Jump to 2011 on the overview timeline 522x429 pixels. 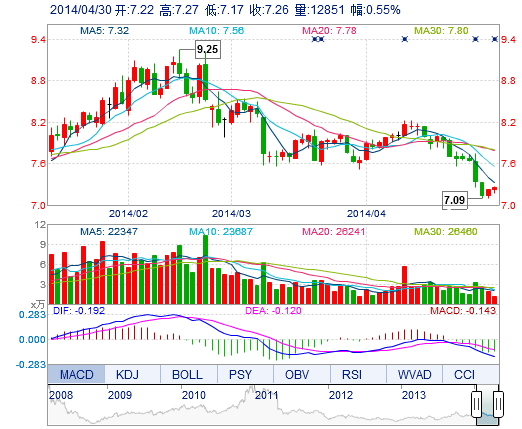pos(266,395)
